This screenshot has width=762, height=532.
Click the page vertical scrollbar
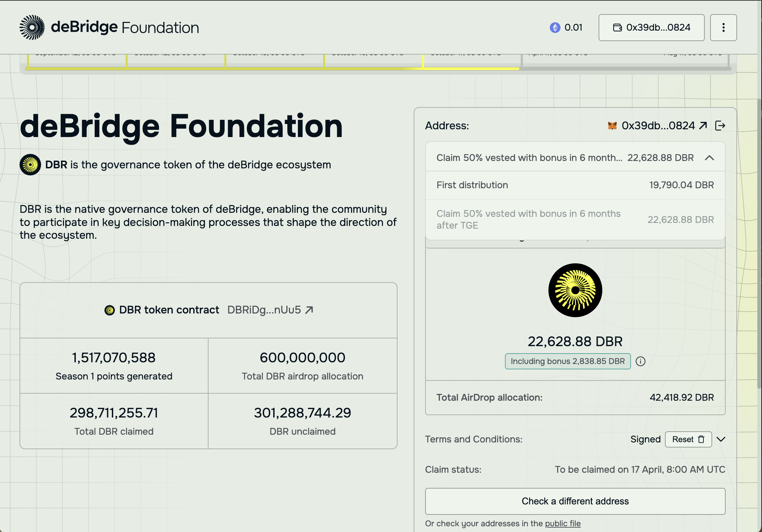click(x=759, y=244)
